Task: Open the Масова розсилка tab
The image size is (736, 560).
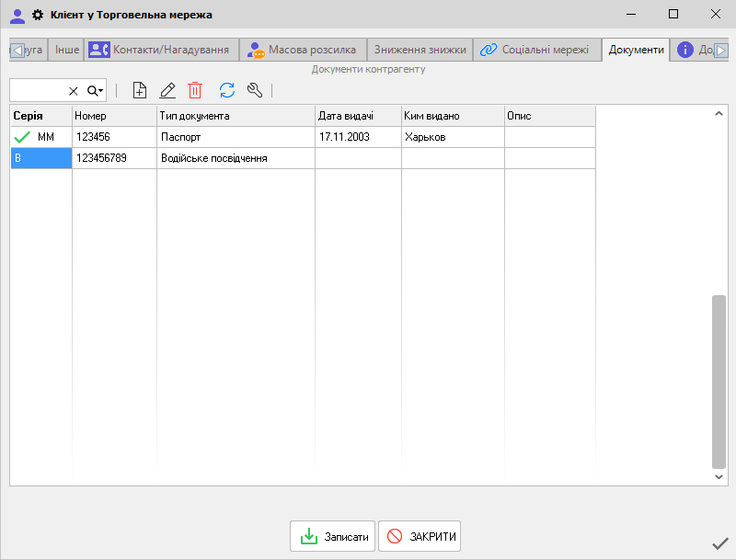Action: tap(303, 50)
